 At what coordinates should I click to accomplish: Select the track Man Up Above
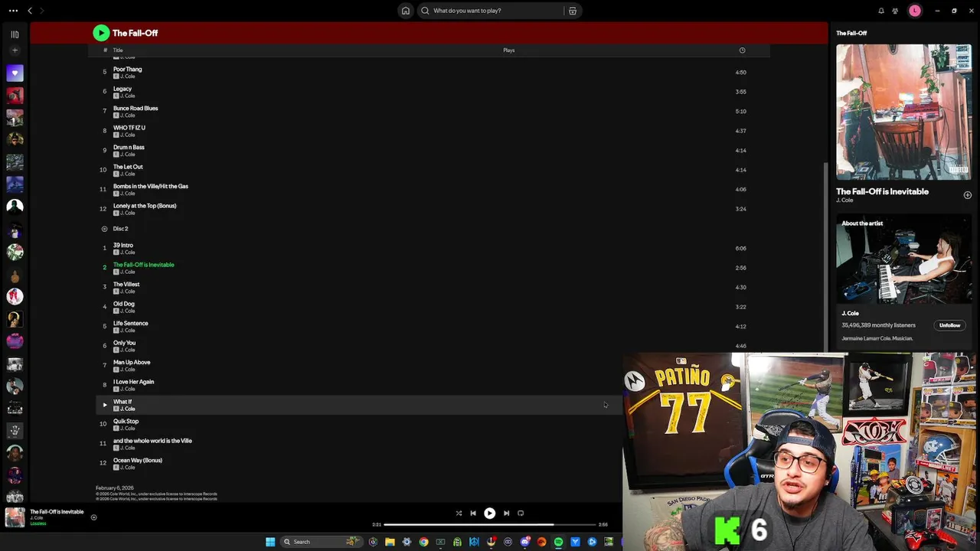pos(132,362)
